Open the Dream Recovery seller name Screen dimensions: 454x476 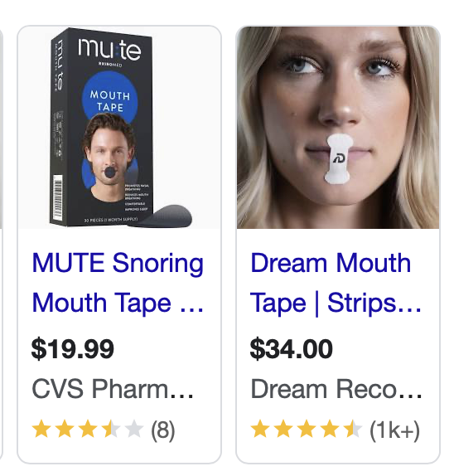tap(336, 389)
